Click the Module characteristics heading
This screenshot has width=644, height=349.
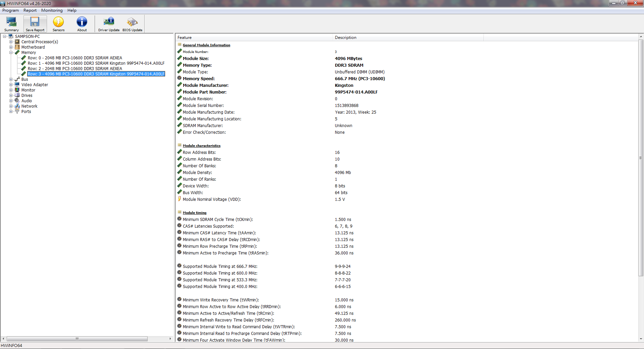(x=202, y=146)
